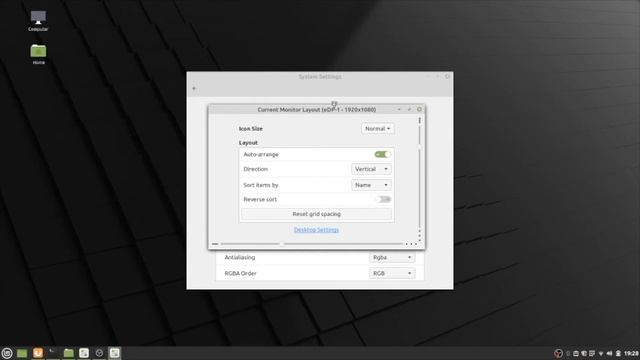This screenshot has height=360, width=640.
Task: Click the green show desktop icon in taskbar
Action: tap(22, 353)
